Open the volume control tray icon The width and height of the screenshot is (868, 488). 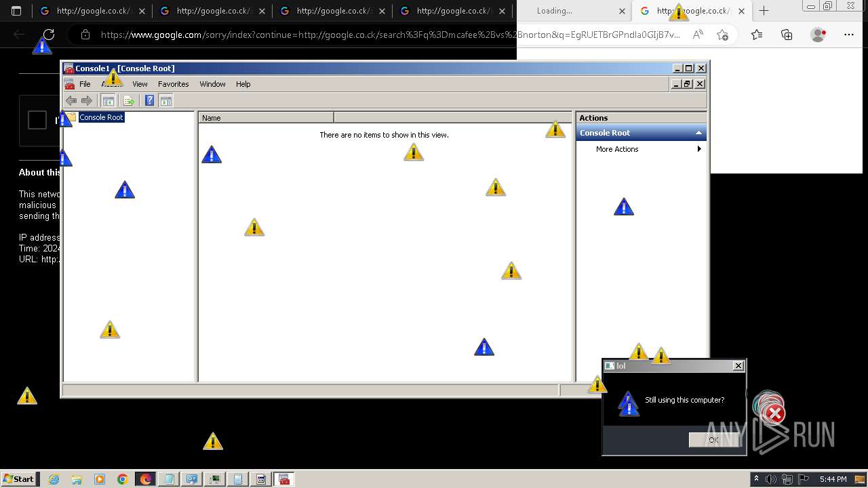pyautogui.click(x=771, y=479)
